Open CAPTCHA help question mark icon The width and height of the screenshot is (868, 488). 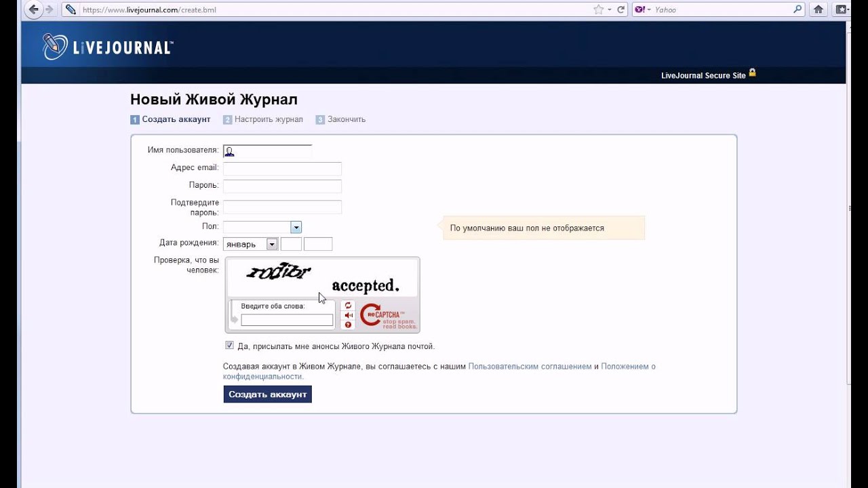pyautogui.click(x=348, y=325)
